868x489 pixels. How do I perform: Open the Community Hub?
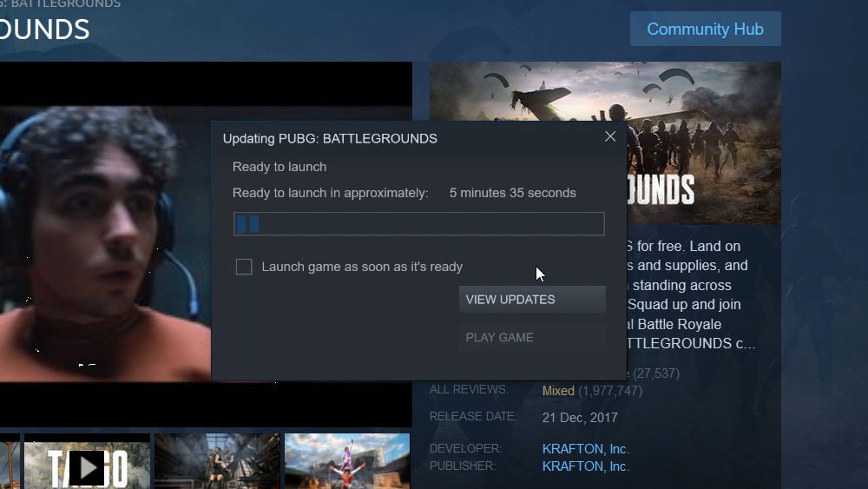tap(705, 29)
